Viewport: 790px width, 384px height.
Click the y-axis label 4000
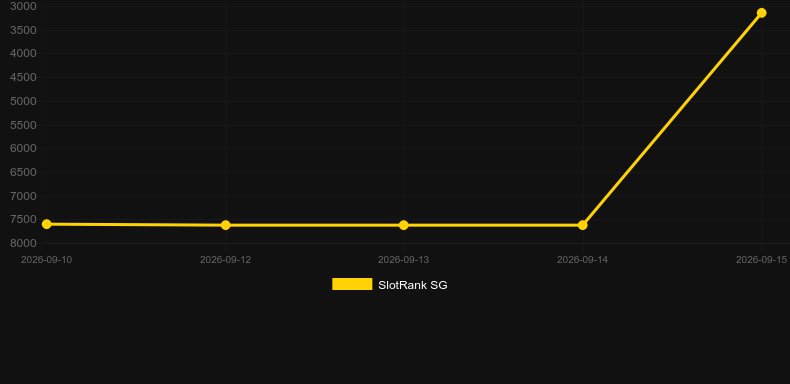[23, 53]
